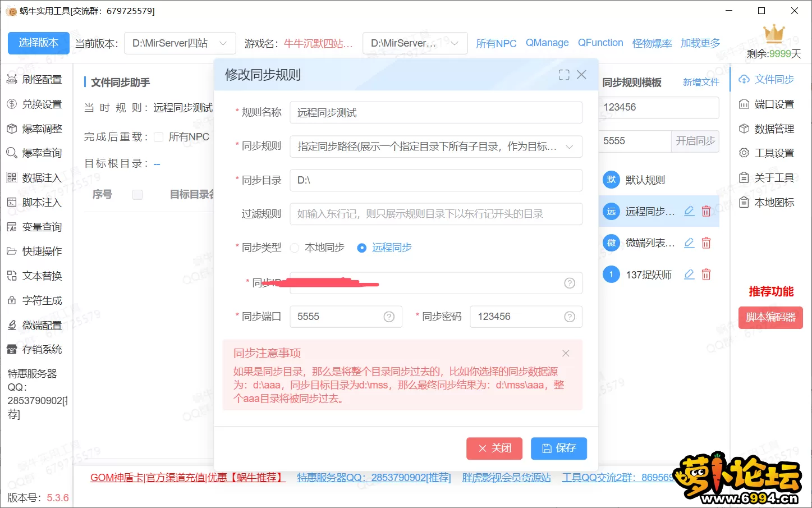The height and width of the screenshot is (508, 812).
Task: Click the 本地图标 clipboard icon
Action: pos(744,202)
